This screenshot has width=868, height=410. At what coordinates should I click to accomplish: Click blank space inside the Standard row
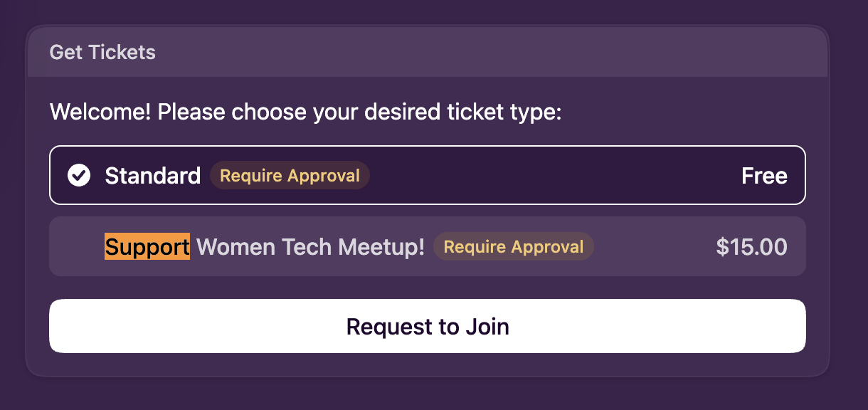[555, 176]
